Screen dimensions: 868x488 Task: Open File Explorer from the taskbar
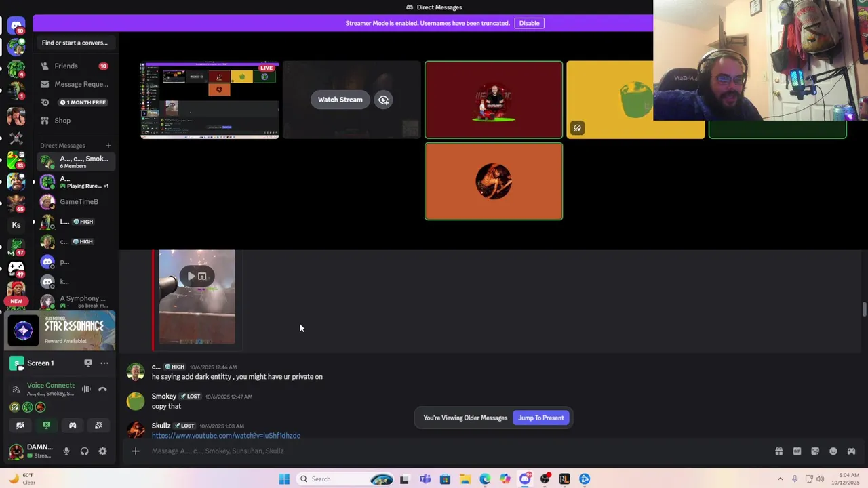coord(465,479)
